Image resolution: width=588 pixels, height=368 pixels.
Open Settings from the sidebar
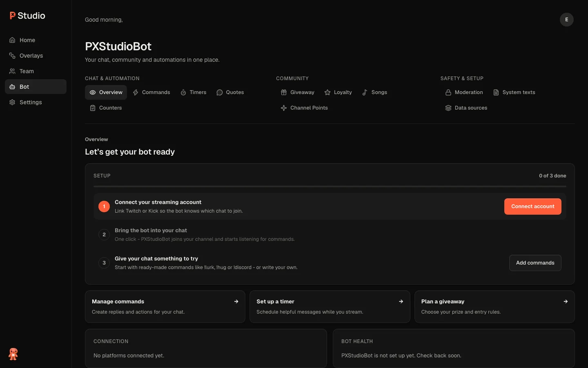click(x=36, y=102)
